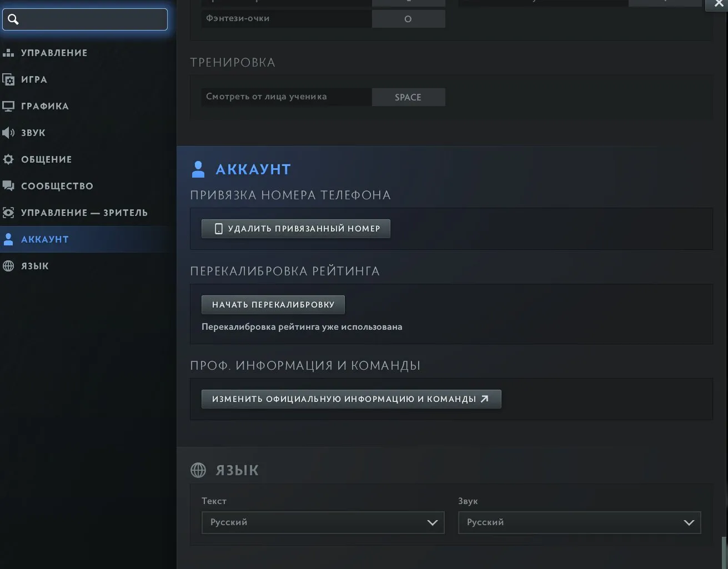Viewport: 728px width, 569px height.
Task: Open Изменить официальную информацию и команды link
Action: 351,399
